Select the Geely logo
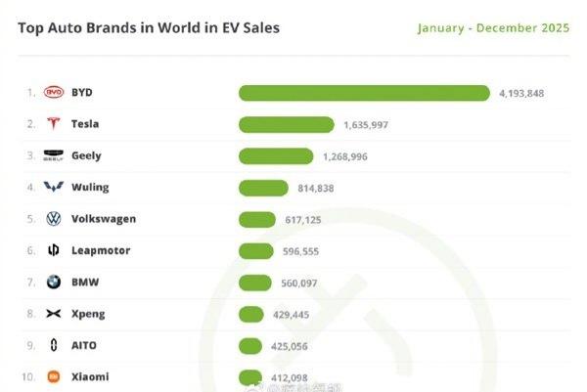This screenshot has height=392, width=587. click(x=54, y=155)
